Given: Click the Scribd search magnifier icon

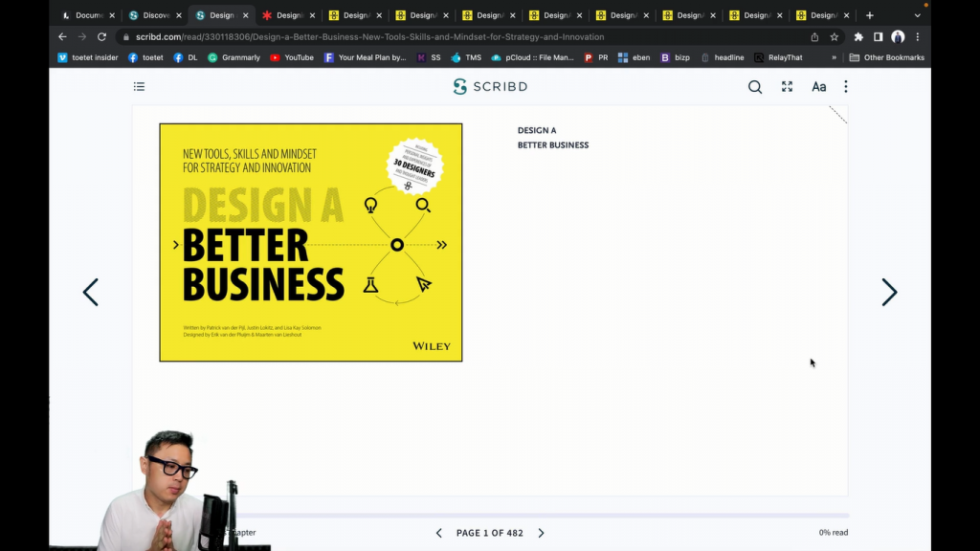Looking at the screenshot, I should click(x=755, y=87).
